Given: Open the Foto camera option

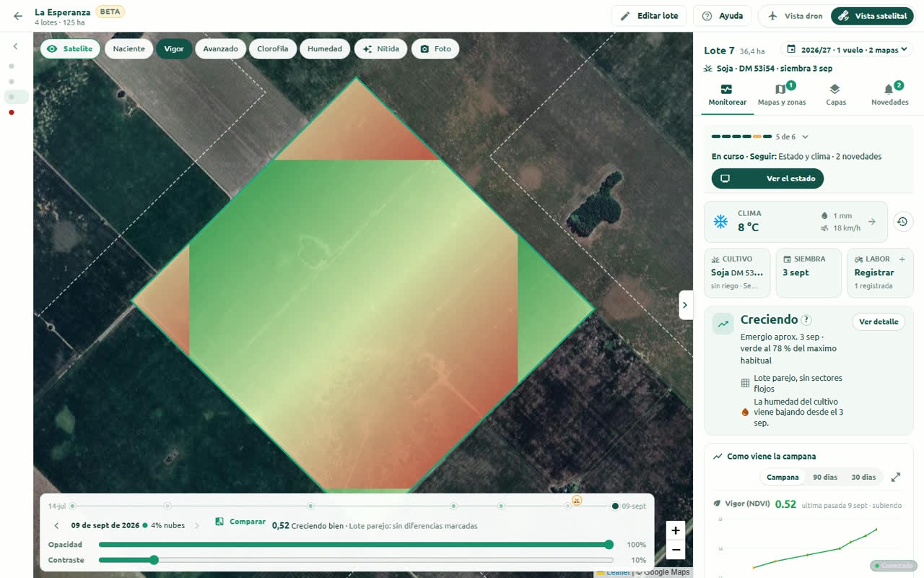Looking at the screenshot, I should (435, 49).
